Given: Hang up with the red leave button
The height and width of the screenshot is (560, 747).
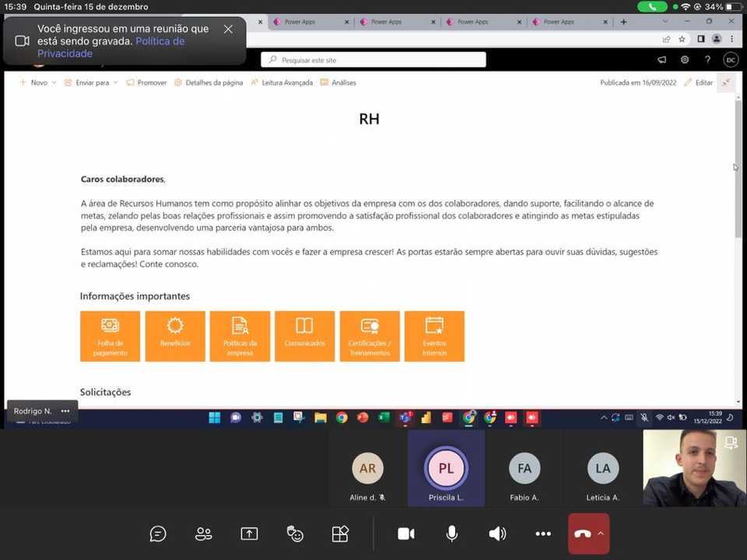Looking at the screenshot, I should pos(582,534).
